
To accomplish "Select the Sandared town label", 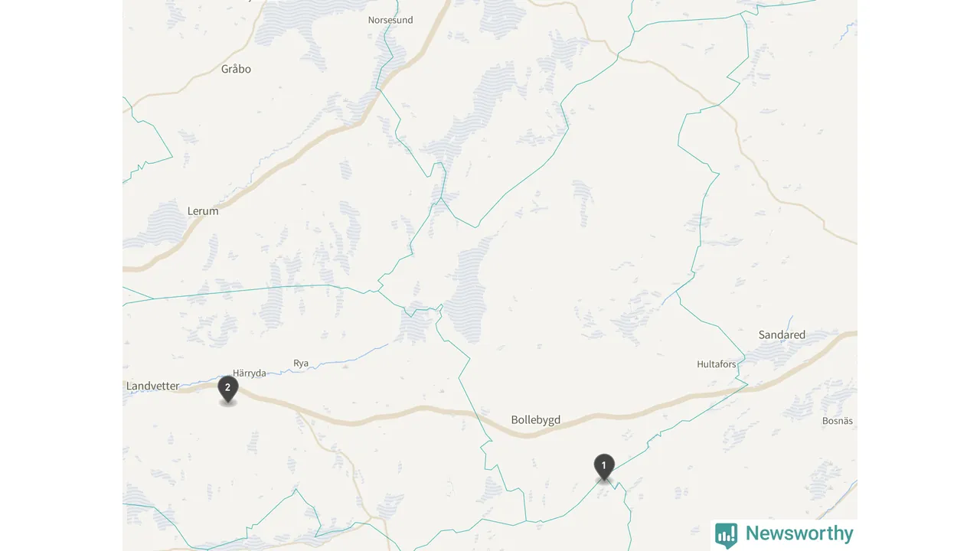I will click(782, 335).
